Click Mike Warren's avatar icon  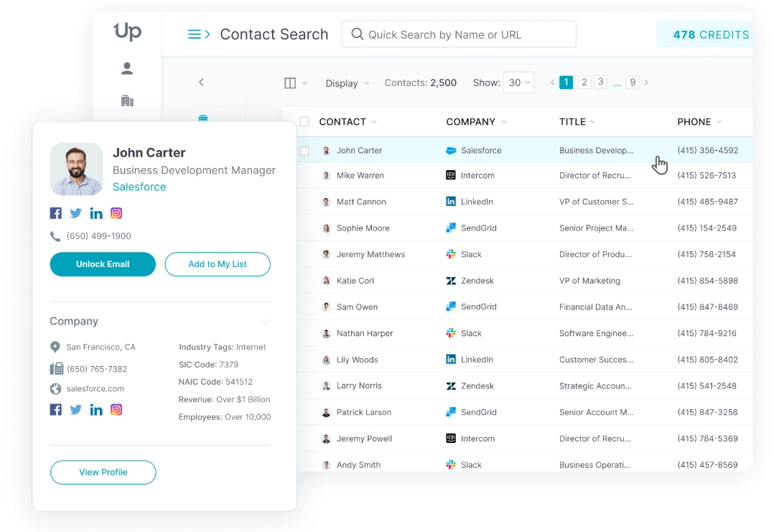click(x=327, y=175)
